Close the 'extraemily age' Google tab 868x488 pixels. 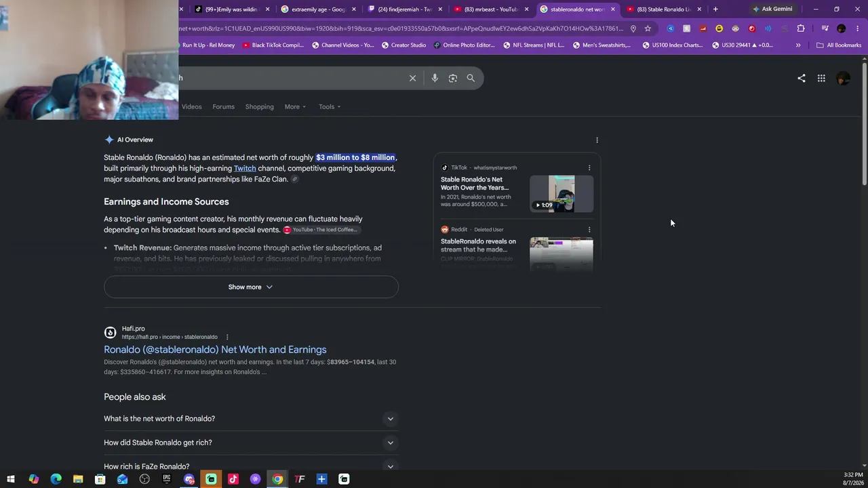point(353,9)
